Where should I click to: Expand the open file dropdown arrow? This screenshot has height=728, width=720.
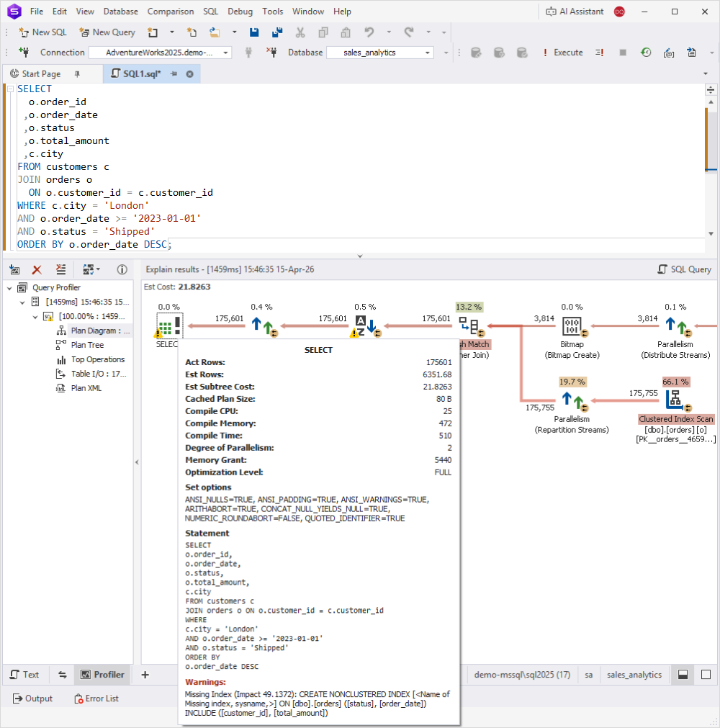(x=235, y=32)
